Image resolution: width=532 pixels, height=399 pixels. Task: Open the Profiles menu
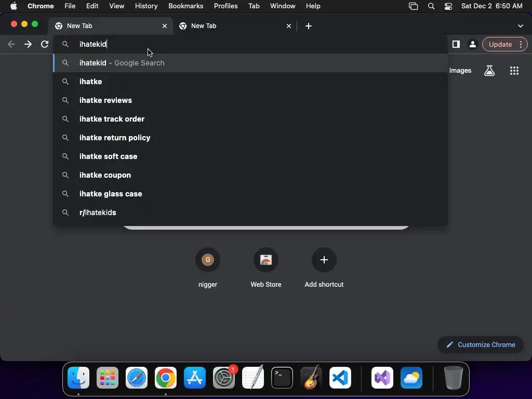click(225, 6)
